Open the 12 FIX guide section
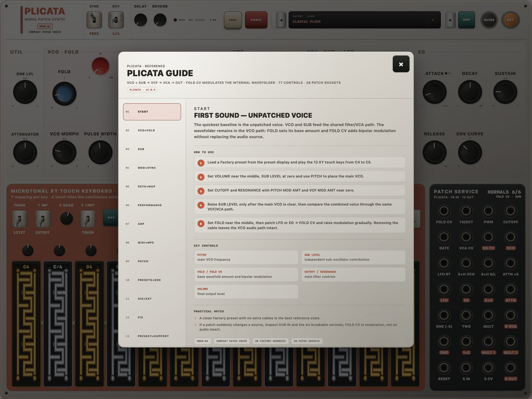Viewport: 532px width, 399px height. tap(152, 317)
